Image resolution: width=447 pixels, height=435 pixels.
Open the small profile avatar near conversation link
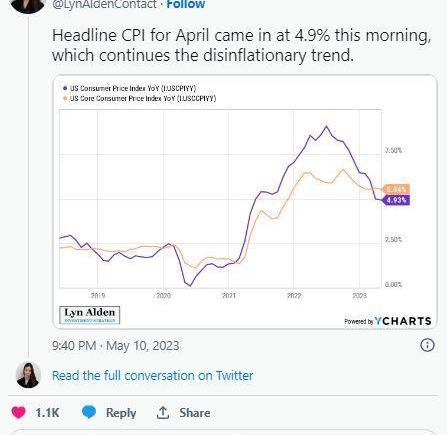pyautogui.click(x=28, y=375)
